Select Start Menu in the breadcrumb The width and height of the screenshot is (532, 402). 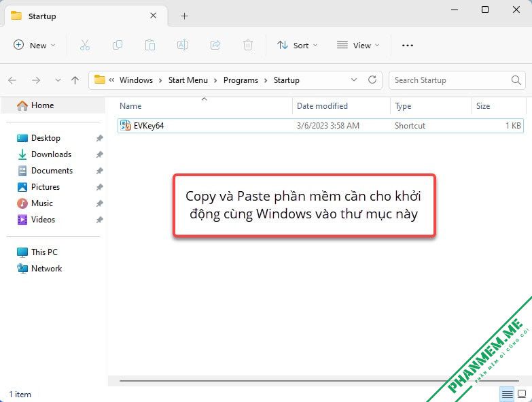pos(188,80)
